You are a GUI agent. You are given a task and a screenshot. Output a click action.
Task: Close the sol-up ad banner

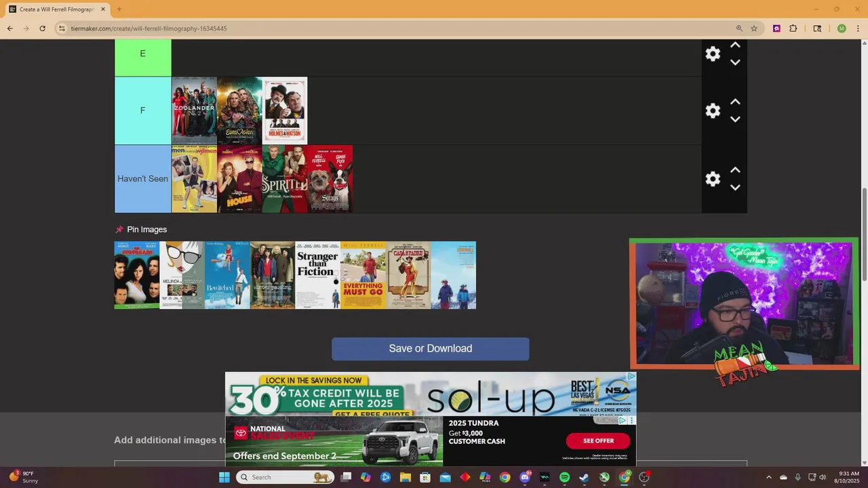[631, 376]
